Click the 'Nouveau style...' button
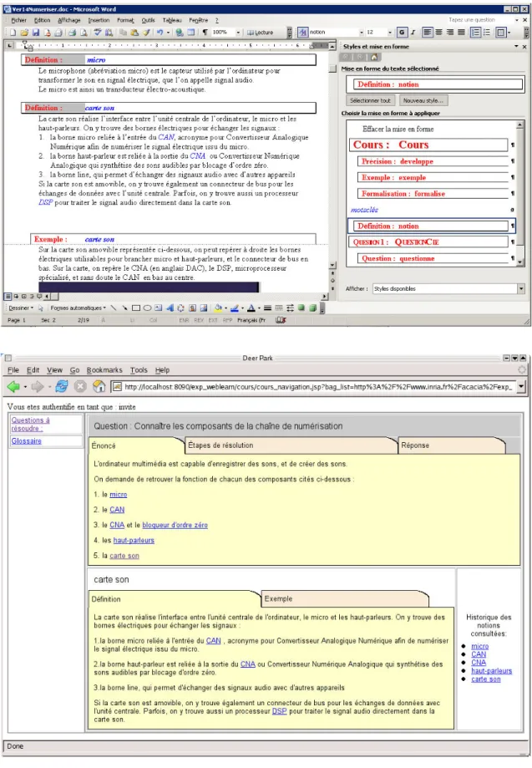532x768 pixels. (423, 100)
